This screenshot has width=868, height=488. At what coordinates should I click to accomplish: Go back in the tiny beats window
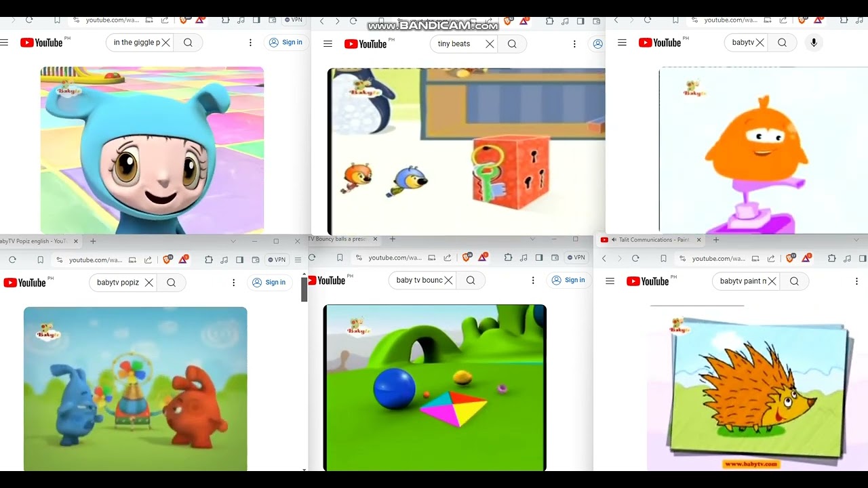click(x=322, y=21)
